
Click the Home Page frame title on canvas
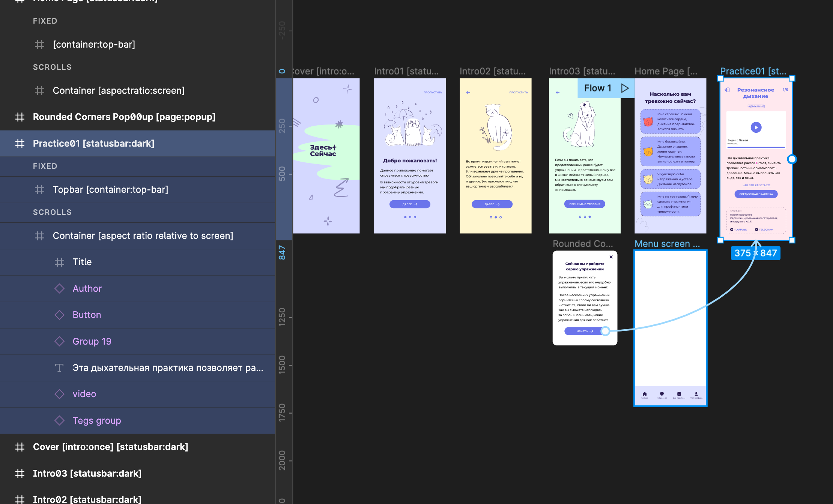point(666,71)
